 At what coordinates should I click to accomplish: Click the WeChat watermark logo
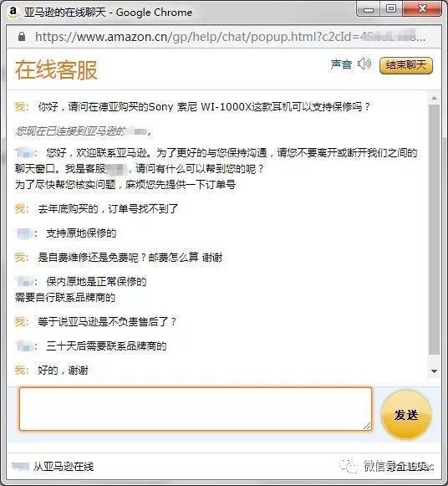(x=349, y=466)
